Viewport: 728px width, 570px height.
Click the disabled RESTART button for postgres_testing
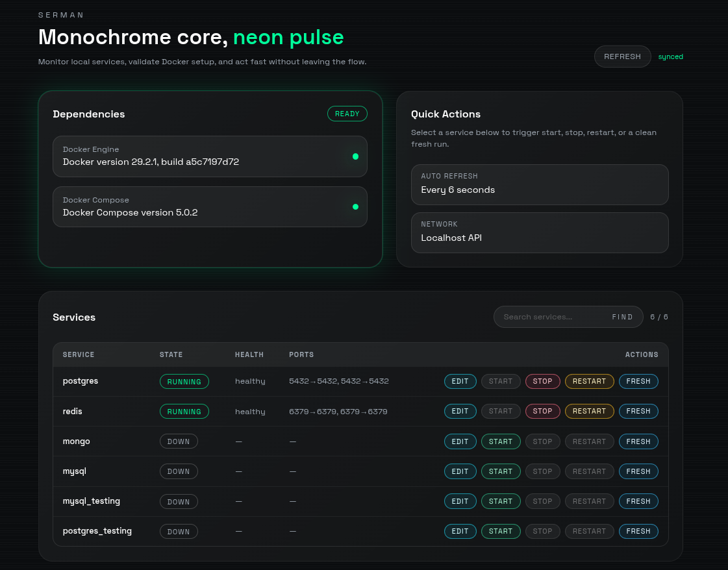[589, 531]
